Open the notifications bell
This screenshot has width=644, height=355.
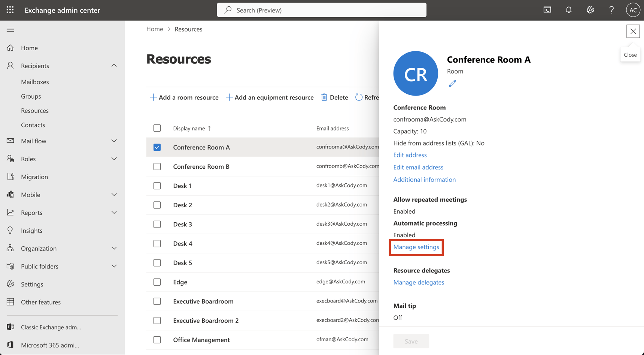tap(569, 10)
